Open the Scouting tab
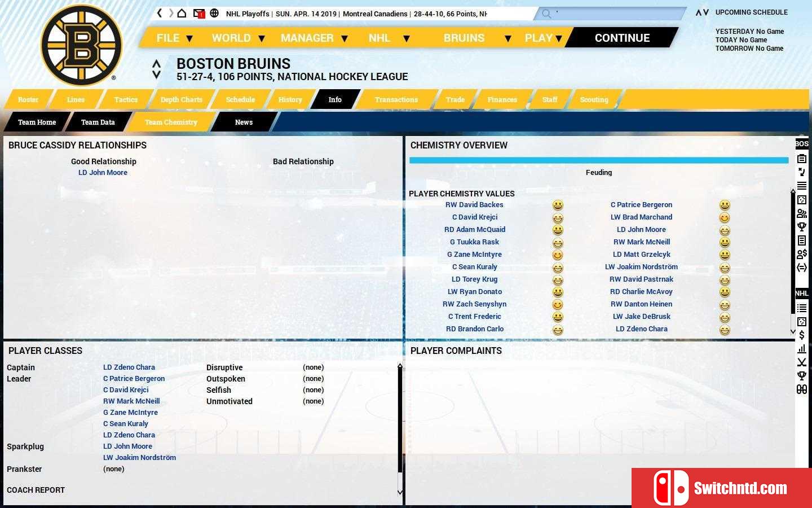The height and width of the screenshot is (508, 812). coord(594,99)
